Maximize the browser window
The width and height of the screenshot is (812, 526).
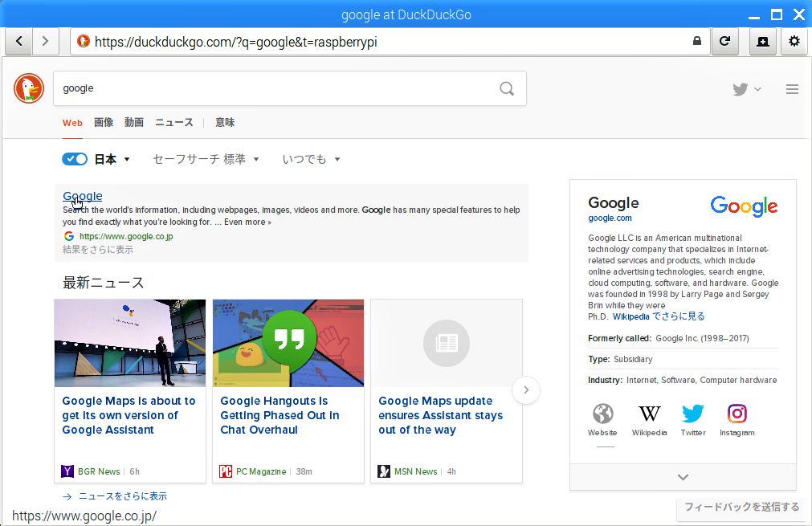[x=777, y=14]
